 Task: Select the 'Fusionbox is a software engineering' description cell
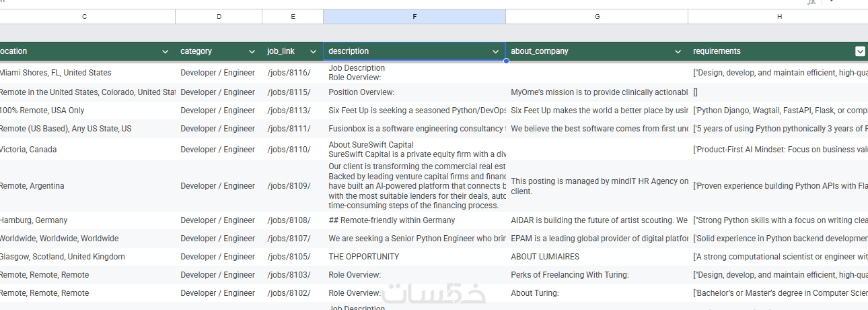click(414, 129)
